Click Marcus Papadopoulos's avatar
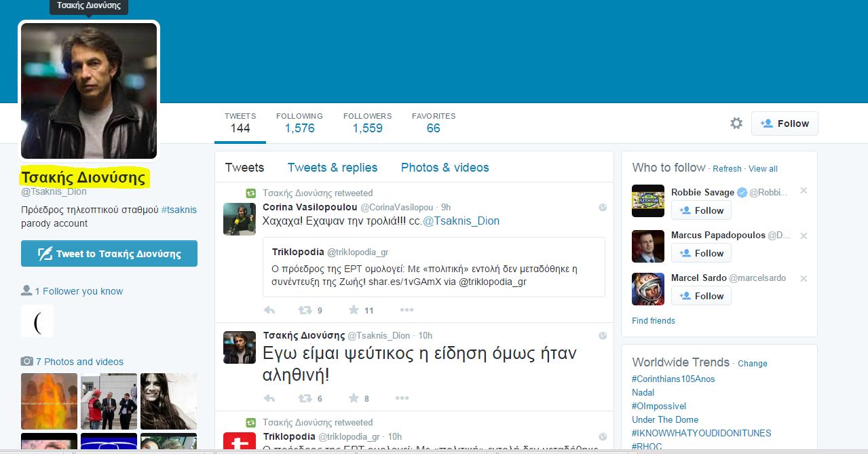Image resolution: width=868 pixels, height=454 pixels. point(648,246)
